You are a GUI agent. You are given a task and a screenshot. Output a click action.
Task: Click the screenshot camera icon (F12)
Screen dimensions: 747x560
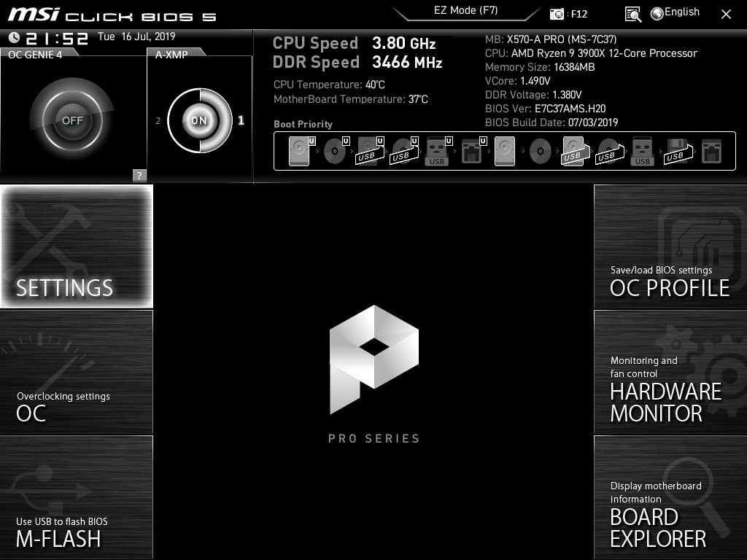557,14
